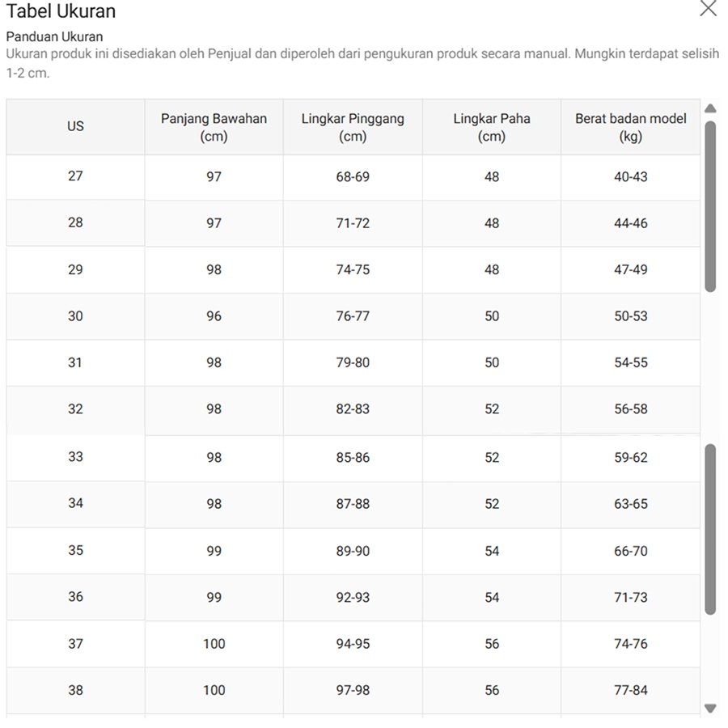
Task: Select the US size 30 cell
Action: [75, 316]
